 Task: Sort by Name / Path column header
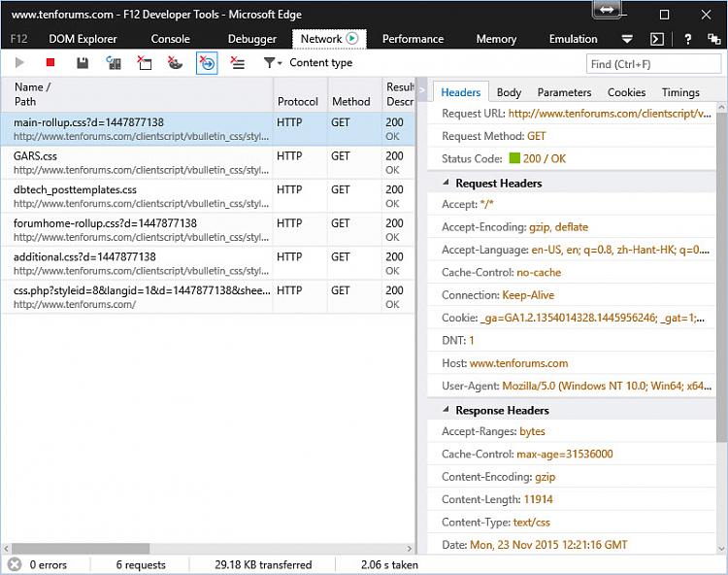(138, 94)
